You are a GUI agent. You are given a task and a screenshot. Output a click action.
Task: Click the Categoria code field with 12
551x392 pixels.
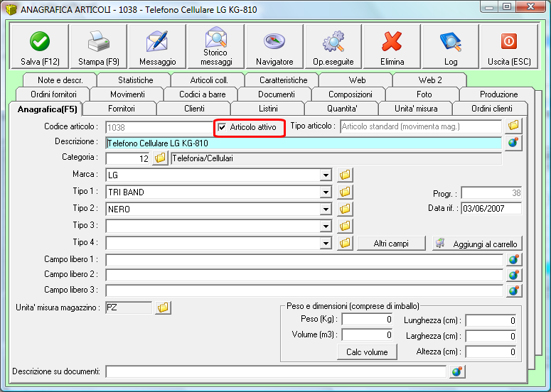(128, 158)
